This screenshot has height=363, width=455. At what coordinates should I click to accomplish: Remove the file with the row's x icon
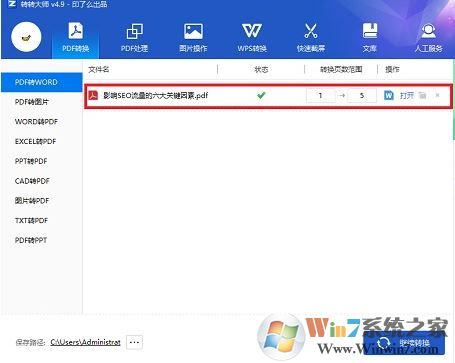point(437,96)
